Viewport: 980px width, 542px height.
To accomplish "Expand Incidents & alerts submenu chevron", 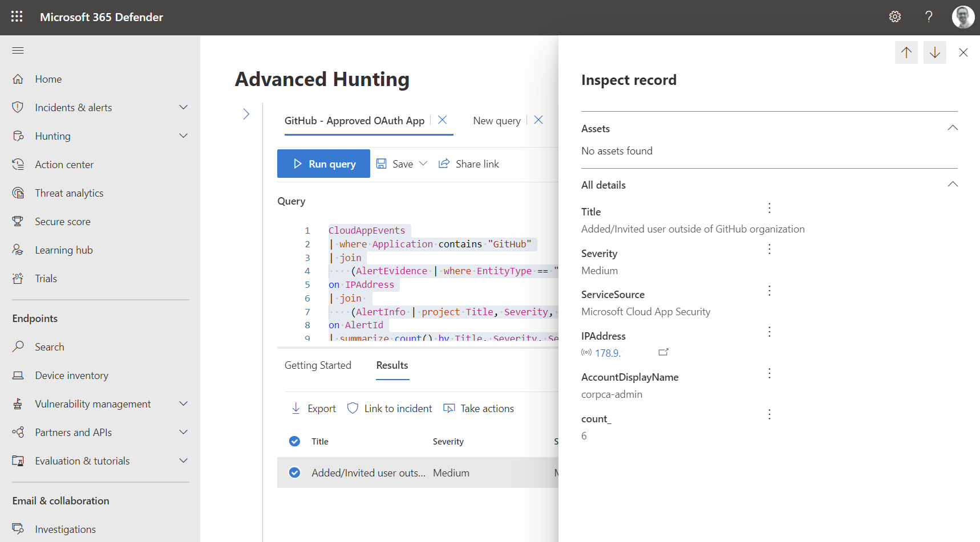I will [x=184, y=107].
